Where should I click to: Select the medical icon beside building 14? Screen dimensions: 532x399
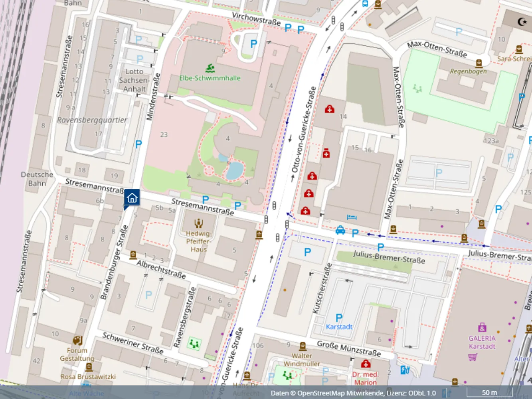pos(329,109)
